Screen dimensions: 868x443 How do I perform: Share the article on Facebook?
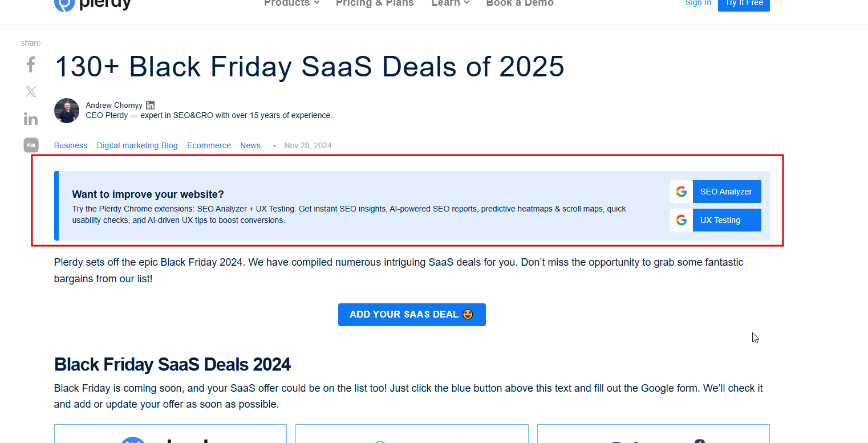(31, 65)
